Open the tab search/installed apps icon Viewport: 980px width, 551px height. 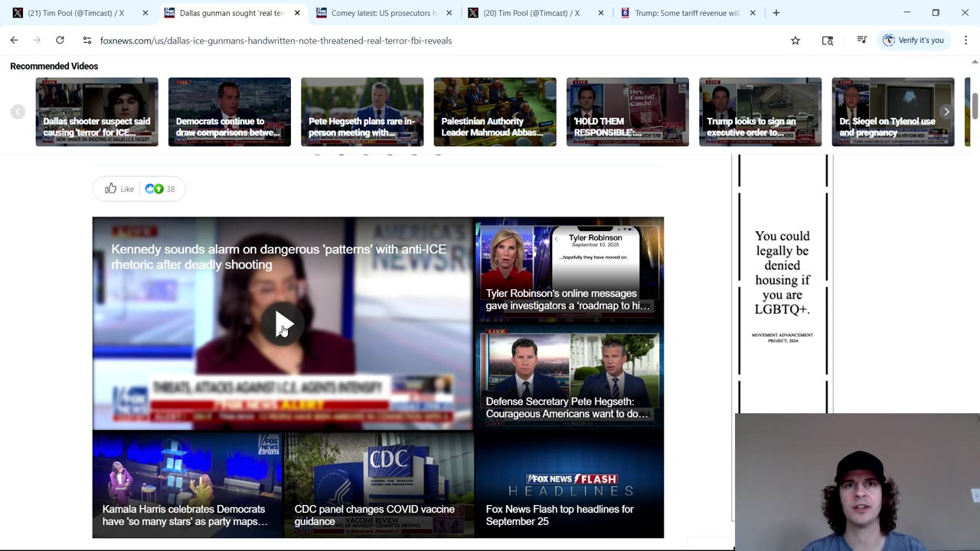pyautogui.click(x=828, y=41)
